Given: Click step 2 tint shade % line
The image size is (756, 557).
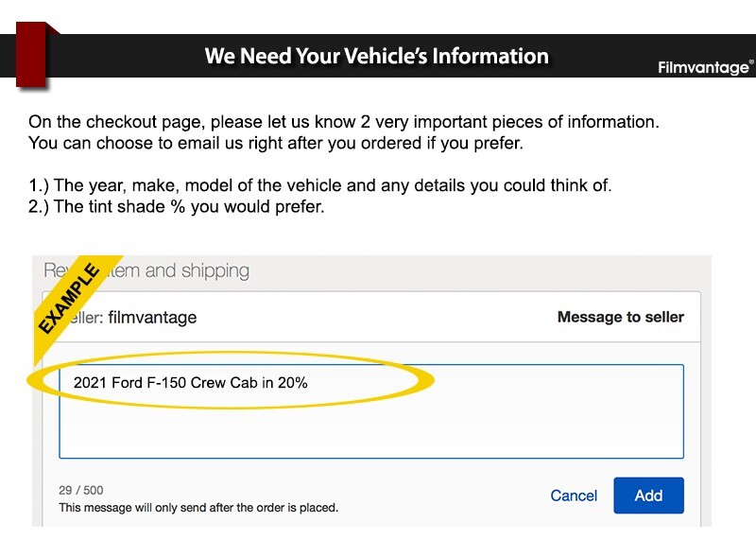Looking at the screenshot, I should point(176,206).
